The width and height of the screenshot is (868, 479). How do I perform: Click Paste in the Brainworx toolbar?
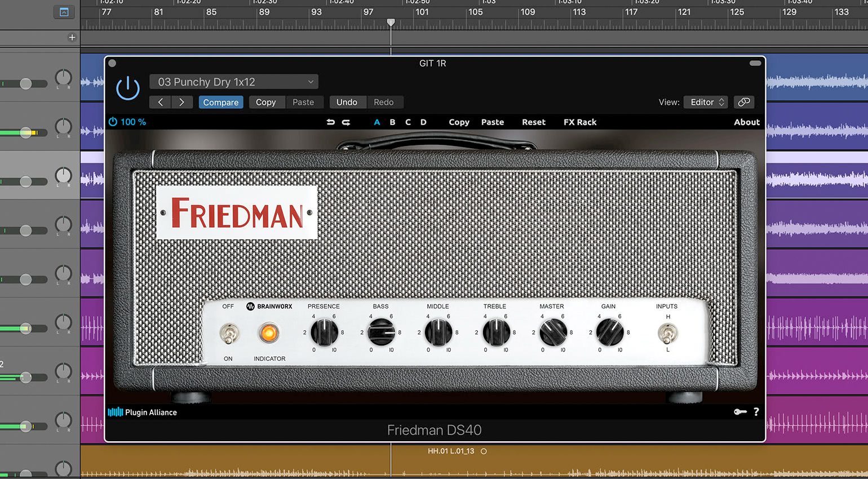point(493,122)
